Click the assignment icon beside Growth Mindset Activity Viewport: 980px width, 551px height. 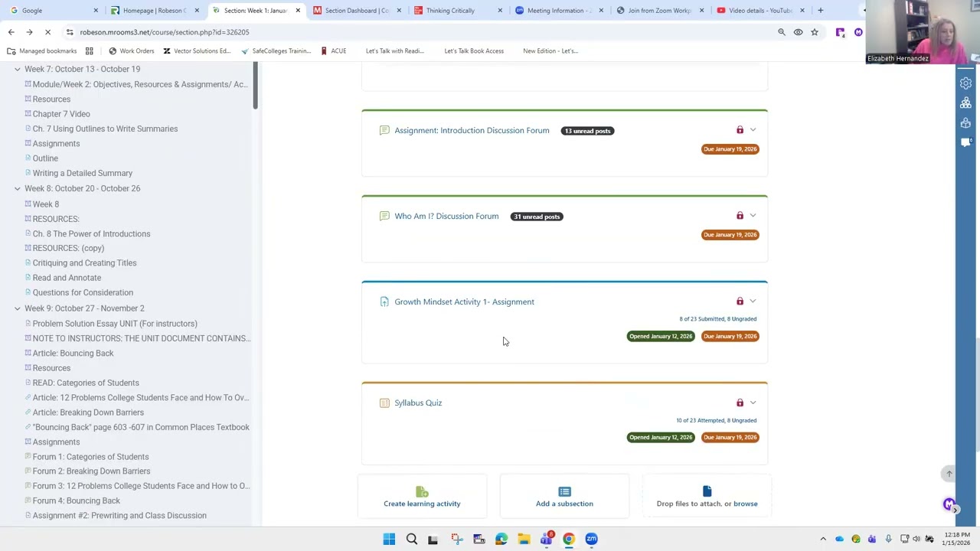(x=384, y=302)
